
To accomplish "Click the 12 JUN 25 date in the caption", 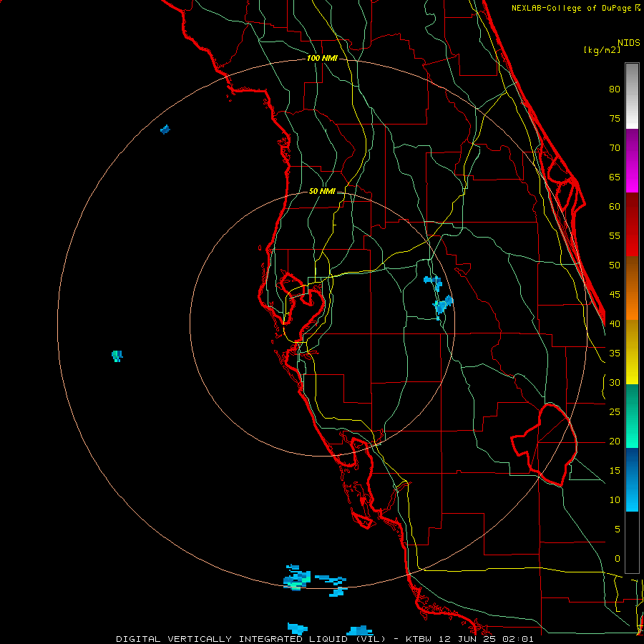I will click(469, 639).
